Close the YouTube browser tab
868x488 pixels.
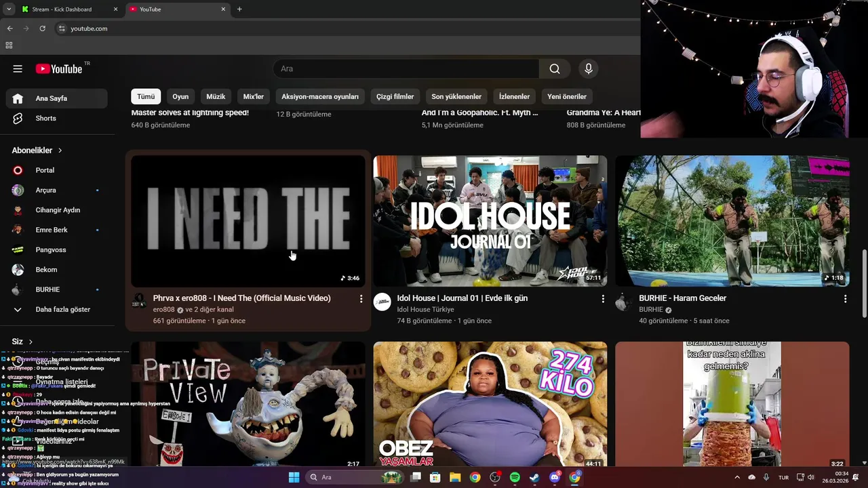pyautogui.click(x=223, y=9)
